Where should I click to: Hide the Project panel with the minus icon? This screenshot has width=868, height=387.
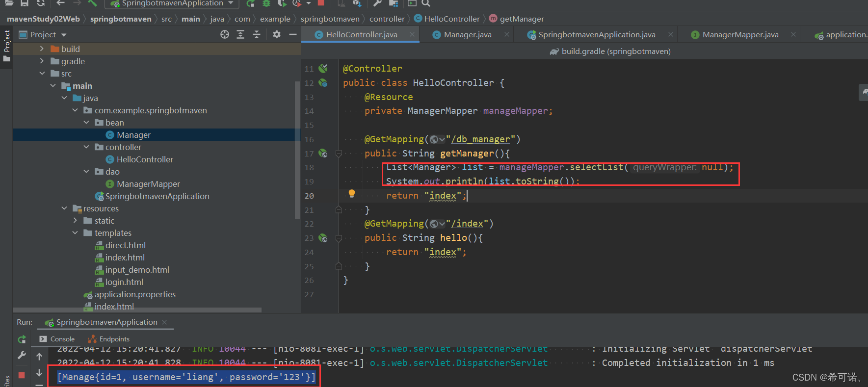point(293,34)
